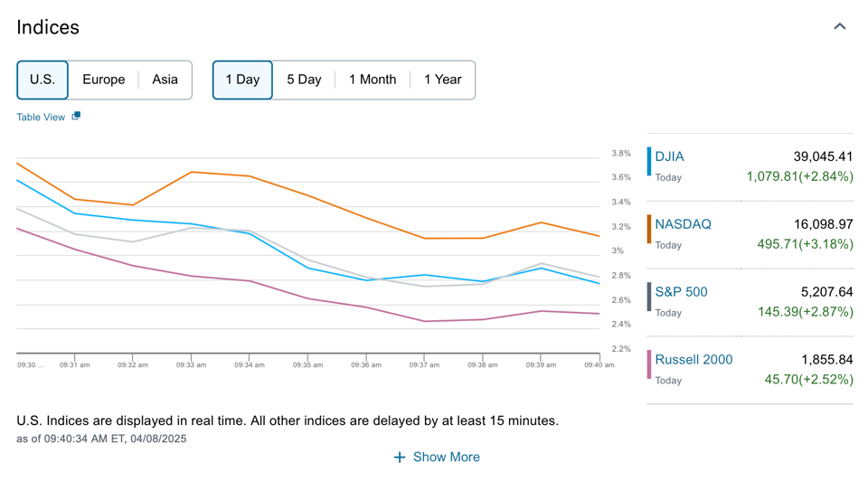Click the Table View popup icon
The height and width of the screenshot is (482, 868).
(76, 116)
